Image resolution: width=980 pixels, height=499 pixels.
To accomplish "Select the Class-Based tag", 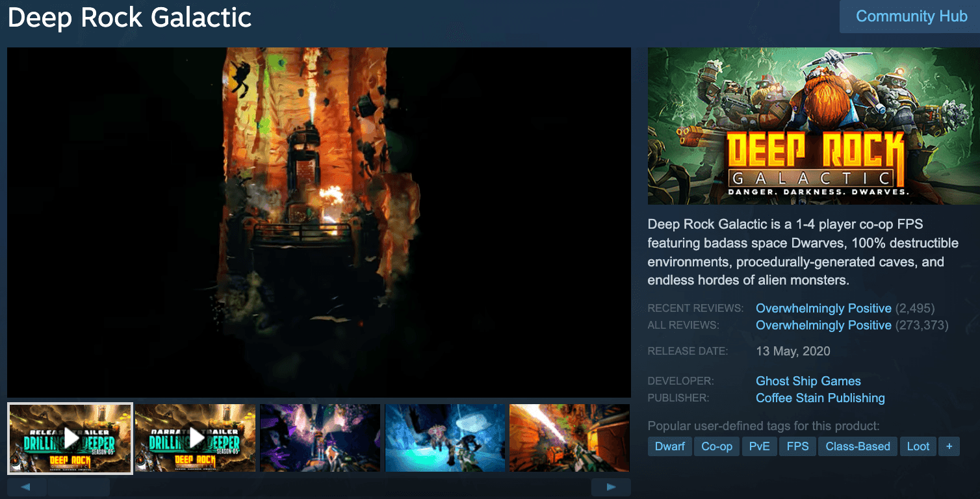I will point(857,446).
